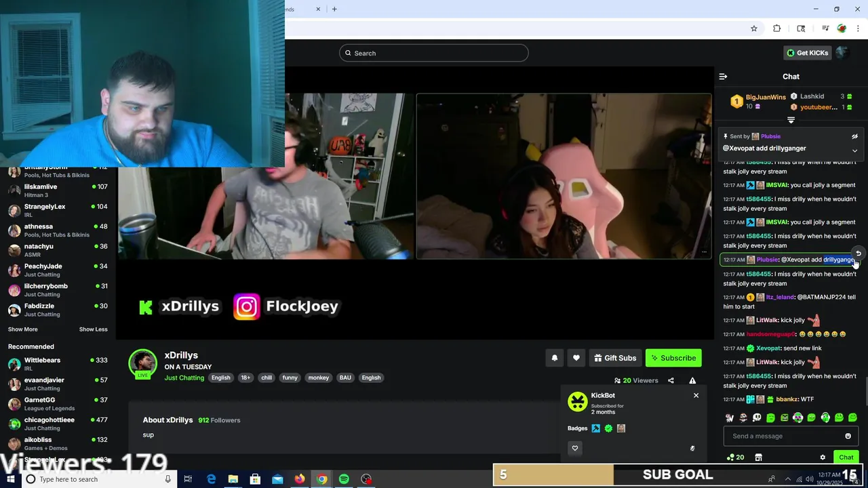Click Xevopat's username in chat
The width and height of the screenshot is (868, 488).
[769, 348]
